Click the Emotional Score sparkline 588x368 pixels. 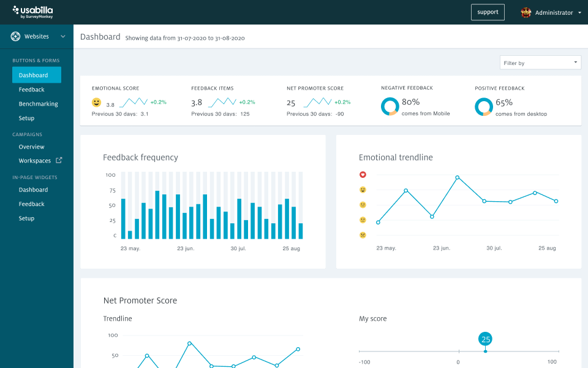pos(134,102)
